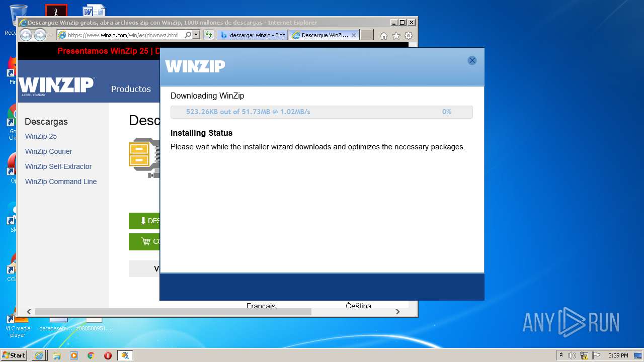This screenshot has width=644, height=362.
Task: Go forward in Internet Explorer
Action: coord(40,35)
